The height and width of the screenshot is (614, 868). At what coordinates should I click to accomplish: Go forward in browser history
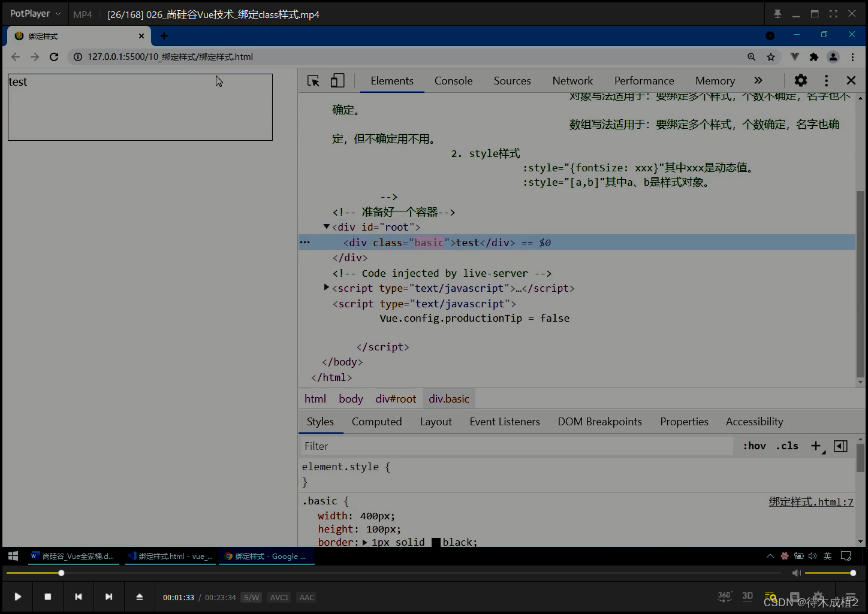[x=35, y=57]
